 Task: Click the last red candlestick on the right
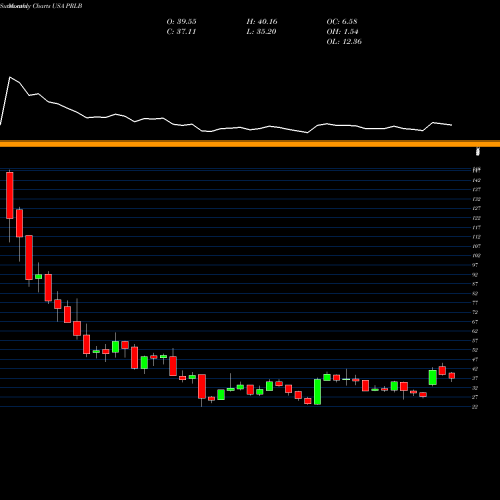coord(452,376)
